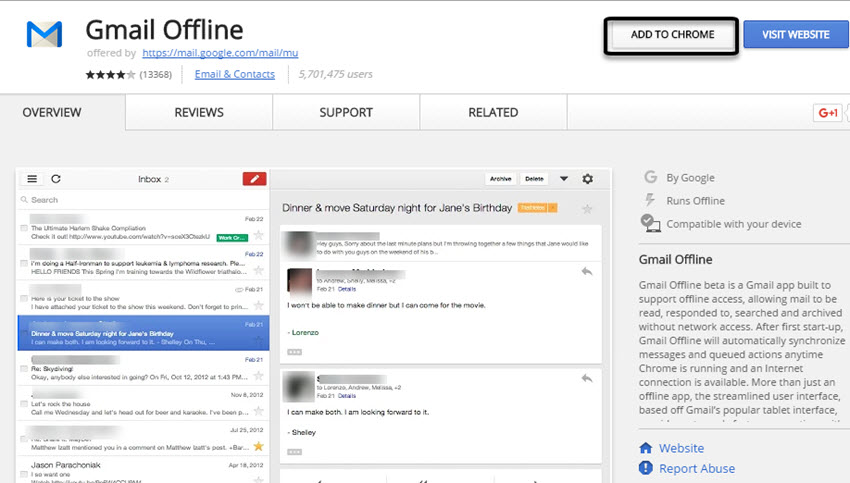This screenshot has width=850, height=483.
Task: Click the red compose pencil button
Action: coord(254,179)
